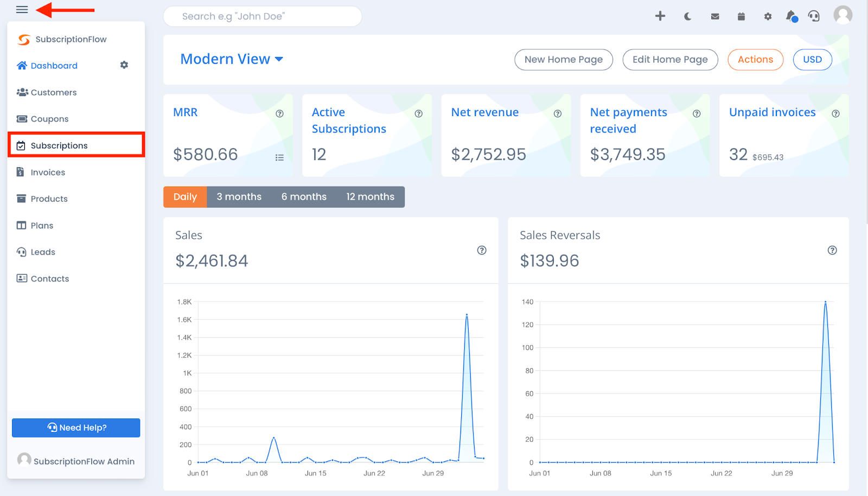The height and width of the screenshot is (496, 868).
Task: Click Active Subscriptions help icon
Action: (x=418, y=113)
